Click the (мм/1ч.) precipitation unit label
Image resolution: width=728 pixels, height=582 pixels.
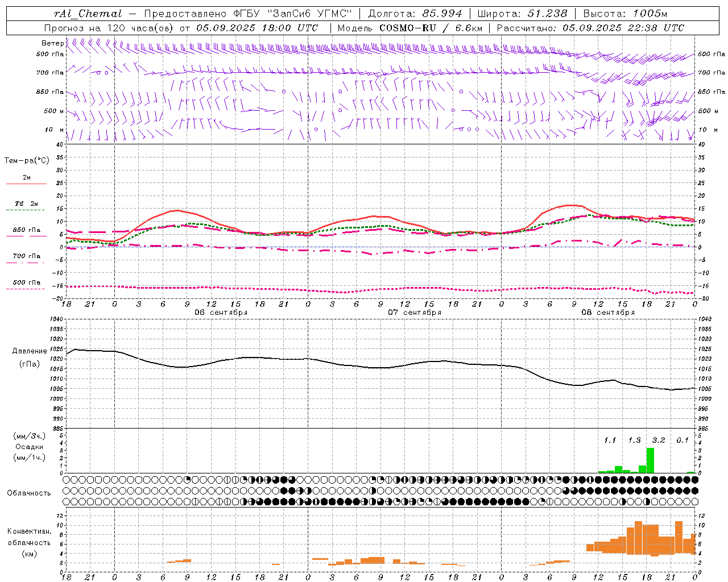[30, 458]
